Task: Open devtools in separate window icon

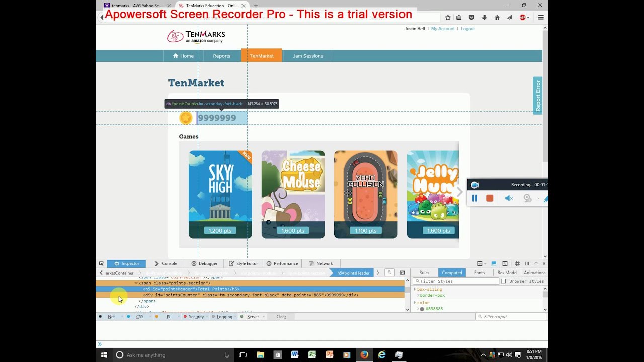Action: (535, 263)
